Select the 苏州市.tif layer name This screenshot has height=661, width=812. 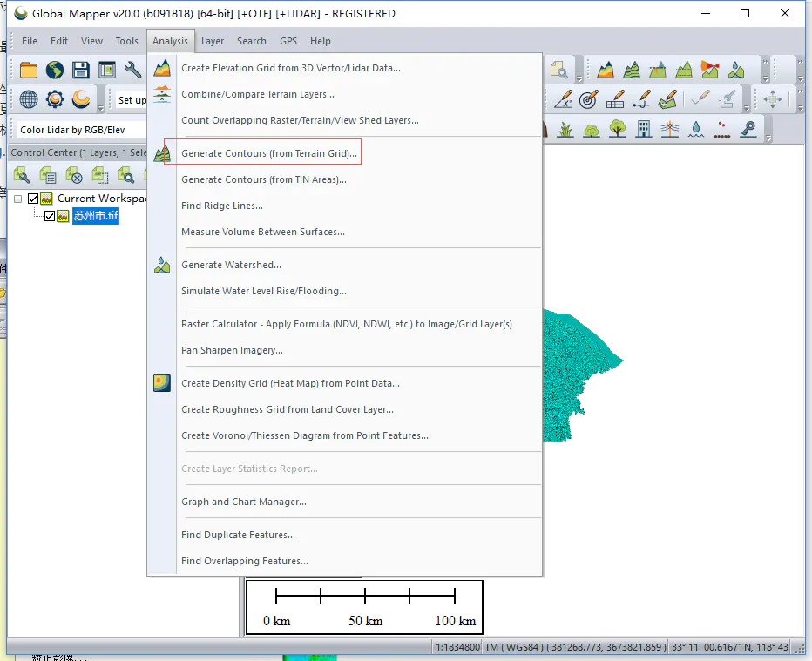point(96,216)
